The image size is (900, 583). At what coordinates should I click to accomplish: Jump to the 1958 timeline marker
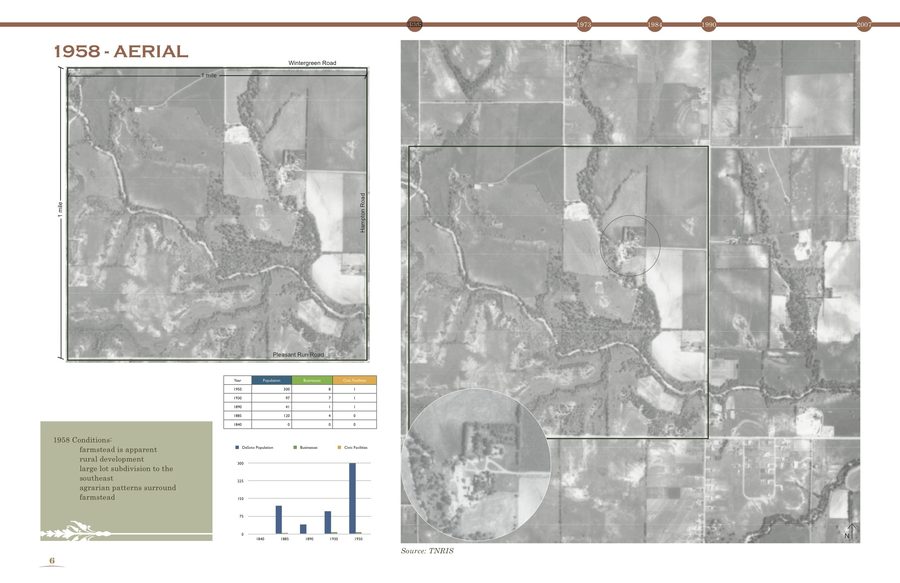pyautogui.click(x=414, y=24)
